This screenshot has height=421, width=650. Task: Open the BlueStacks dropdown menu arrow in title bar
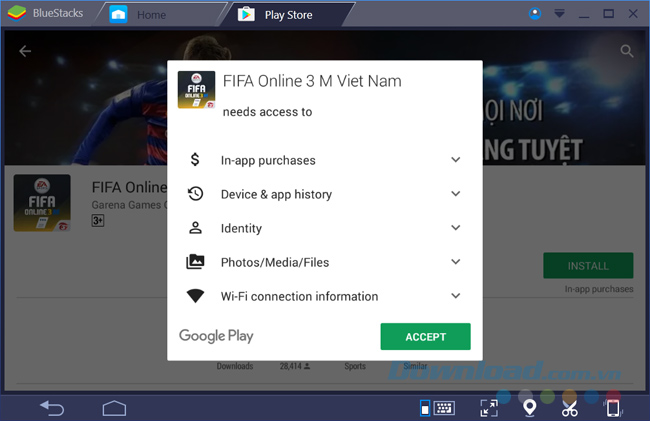559,14
